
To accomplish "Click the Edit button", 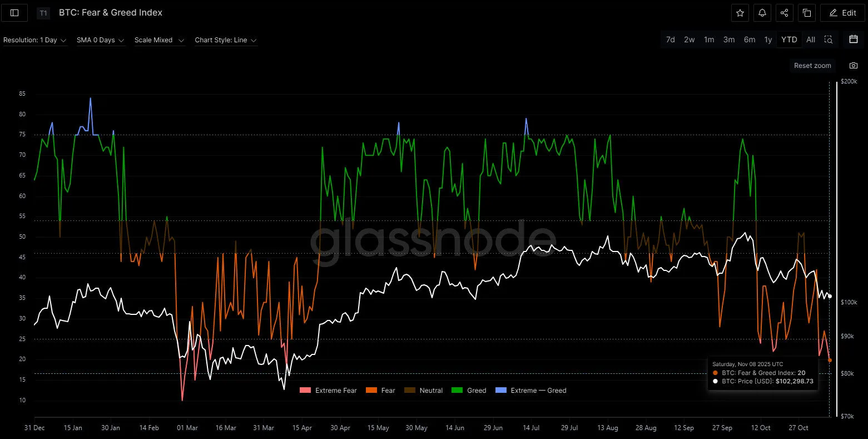I will 842,13.
